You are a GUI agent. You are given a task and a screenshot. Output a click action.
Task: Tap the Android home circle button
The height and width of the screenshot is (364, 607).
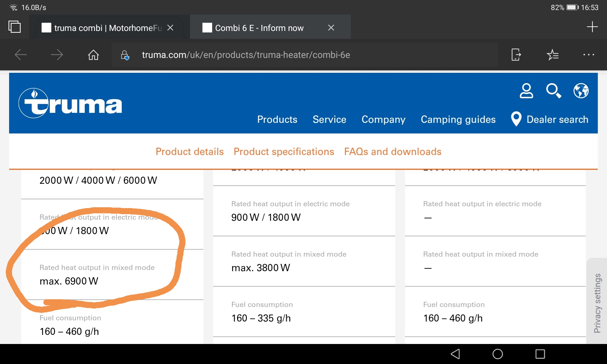point(498,354)
